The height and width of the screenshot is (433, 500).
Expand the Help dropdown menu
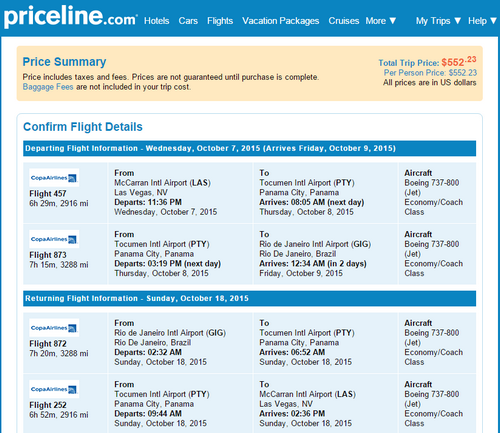(x=482, y=21)
